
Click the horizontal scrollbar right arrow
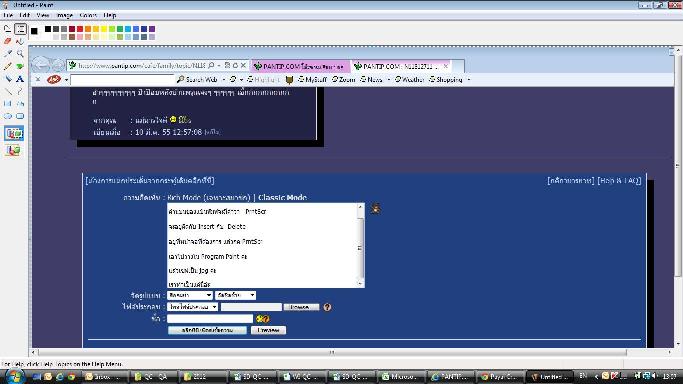[x=669, y=352]
